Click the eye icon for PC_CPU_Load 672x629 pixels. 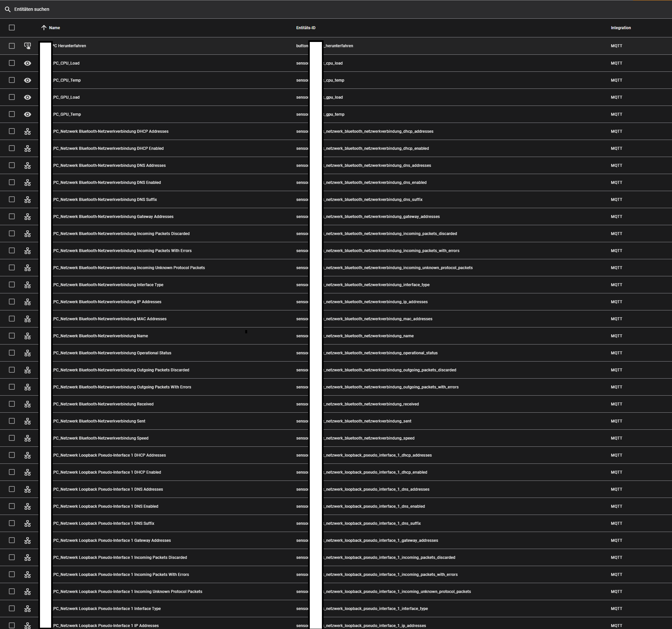(x=28, y=63)
